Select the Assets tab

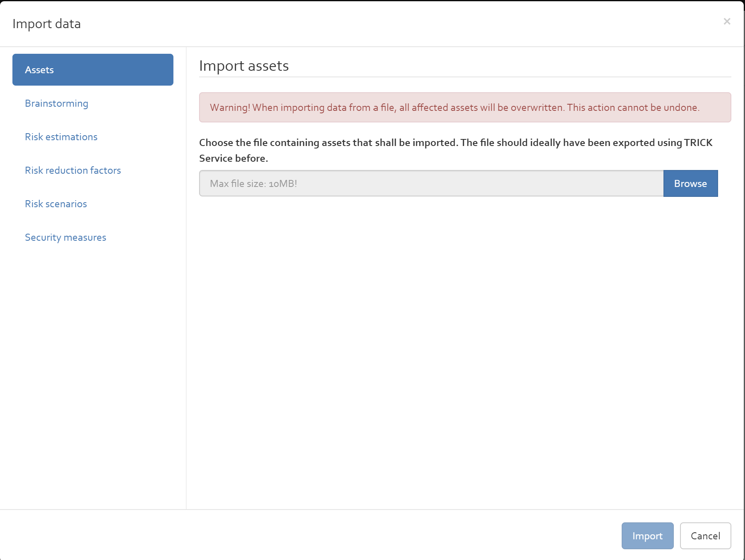93,69
